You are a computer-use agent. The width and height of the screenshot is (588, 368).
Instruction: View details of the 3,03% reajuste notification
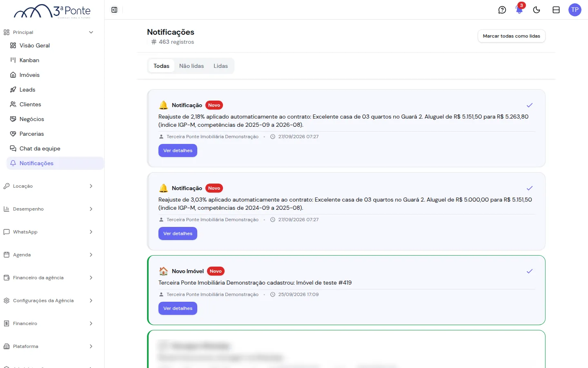(x=178, y=233)
